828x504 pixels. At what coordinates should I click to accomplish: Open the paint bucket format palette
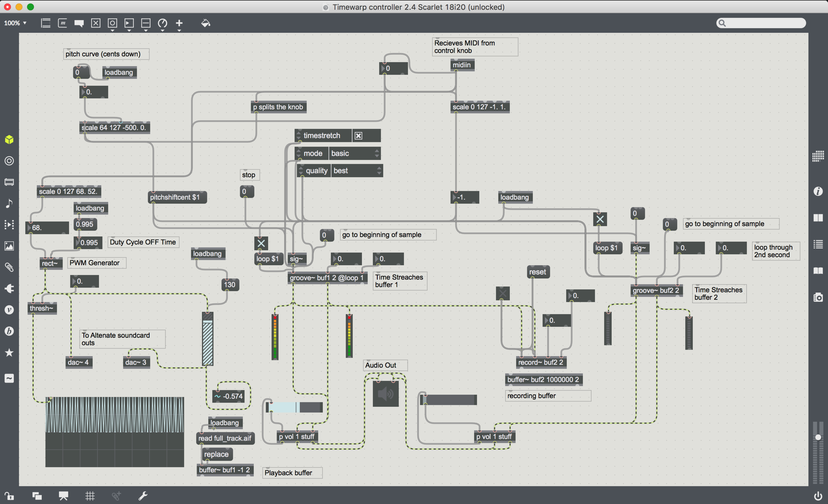[x=205, y=23]
